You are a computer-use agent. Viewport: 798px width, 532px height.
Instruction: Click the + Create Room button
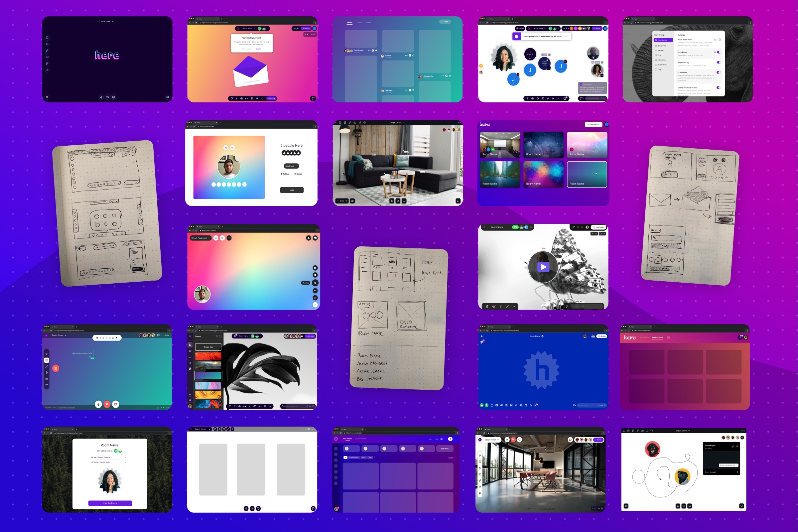coord(594,124)
